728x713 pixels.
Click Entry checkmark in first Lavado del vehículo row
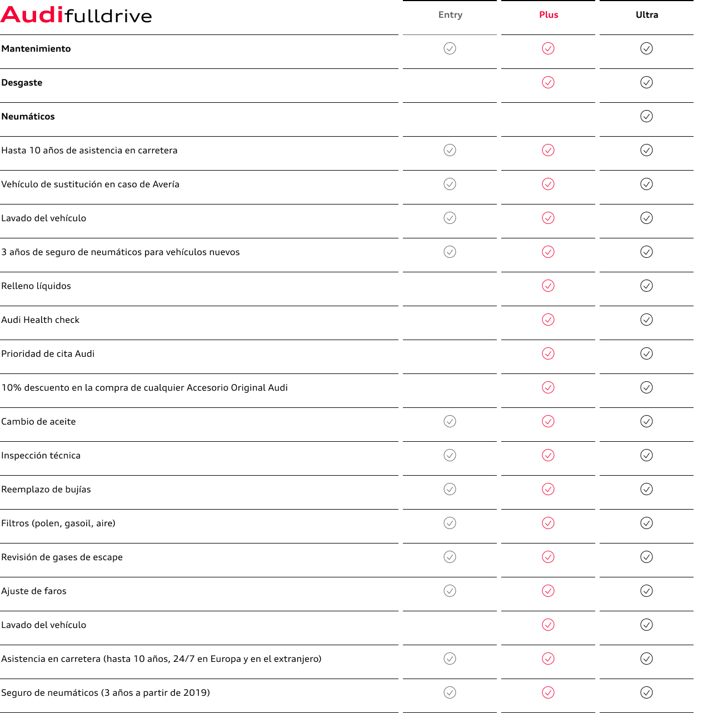click(450, 218)
